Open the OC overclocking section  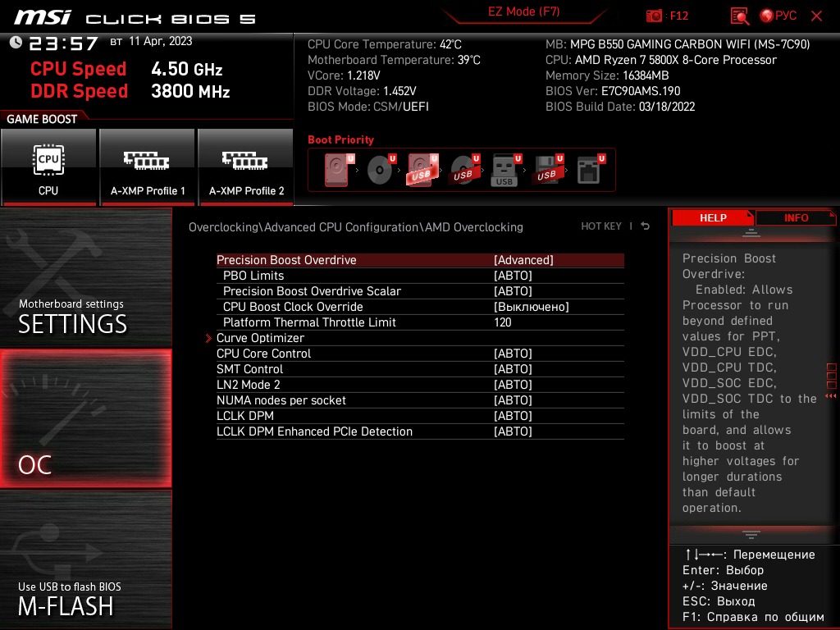[x=85, y=418]
